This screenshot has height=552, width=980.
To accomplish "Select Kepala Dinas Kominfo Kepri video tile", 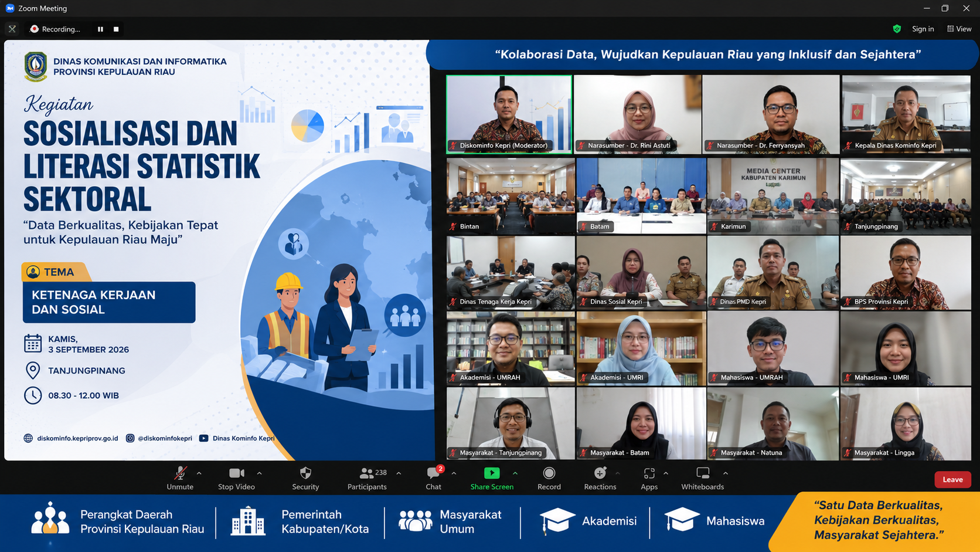I will 906,114.
